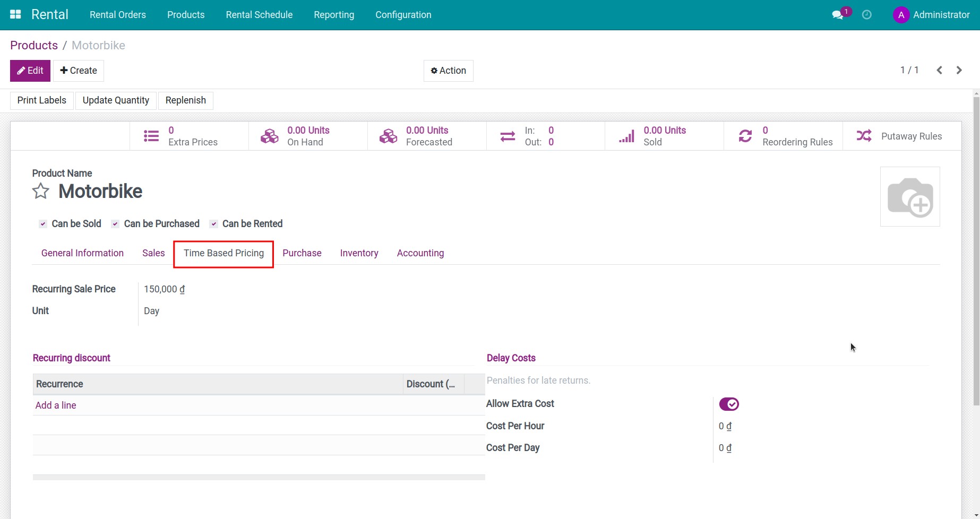Open the activities clock icon
The image size is (980, 519).
click(x=866, y=15)
